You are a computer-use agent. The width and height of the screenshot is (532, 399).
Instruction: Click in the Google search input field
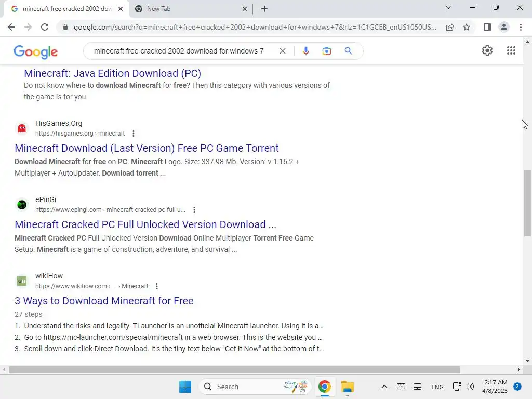tap(179, 51)
